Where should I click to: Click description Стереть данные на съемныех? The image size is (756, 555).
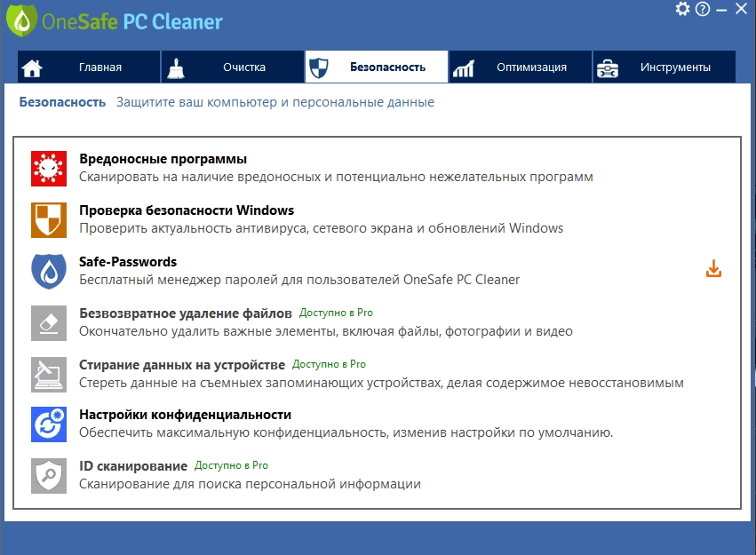click(381, 383)
